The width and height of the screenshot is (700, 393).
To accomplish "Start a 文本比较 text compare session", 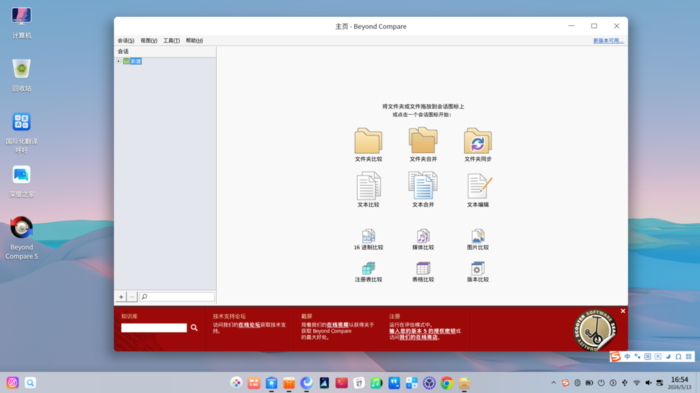I will (368, 190).
